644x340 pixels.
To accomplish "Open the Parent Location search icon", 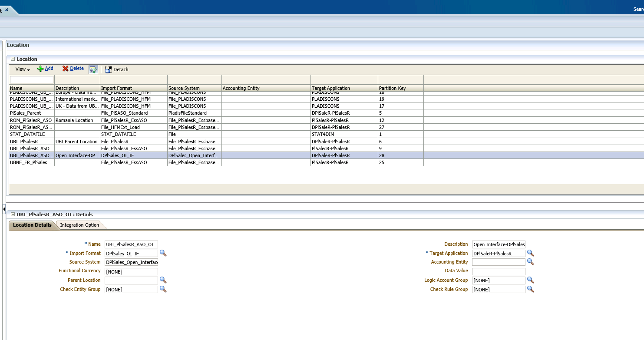I will pyautogui.click(x=162, y=280).
